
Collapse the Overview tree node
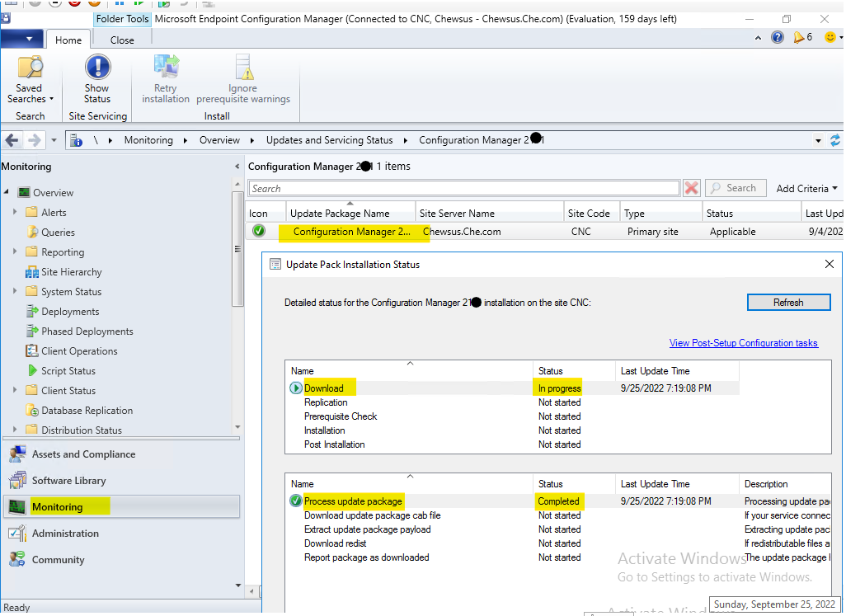7,192
